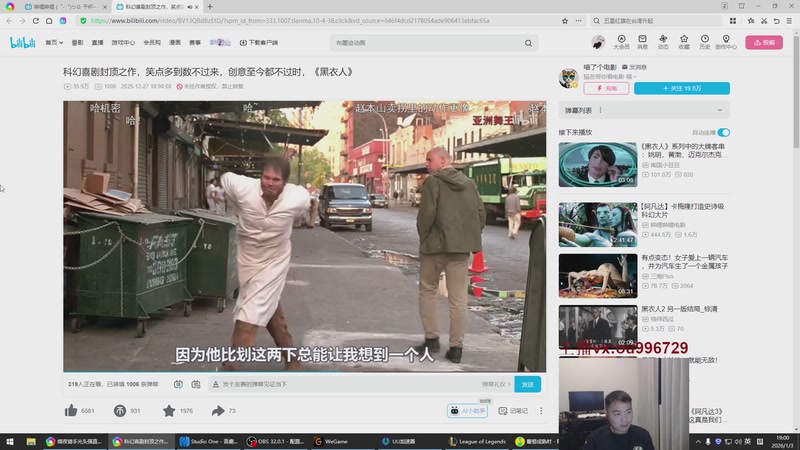Click the pink 投稿 upload button

coord(764,42)
